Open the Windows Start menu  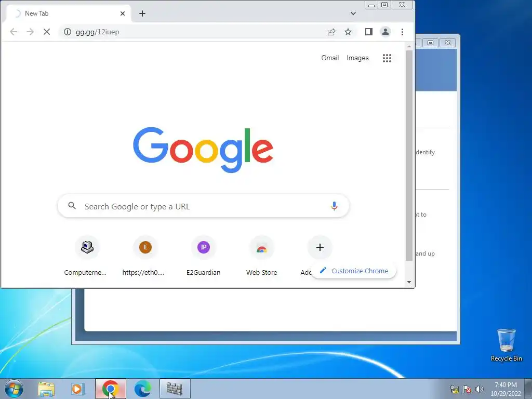(14, 389)
